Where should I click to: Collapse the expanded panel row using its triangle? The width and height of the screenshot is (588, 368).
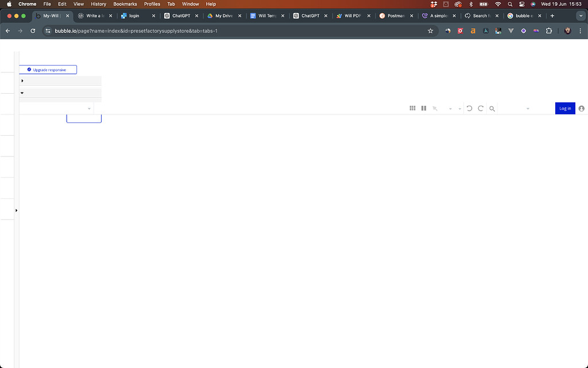coord(22,92)
